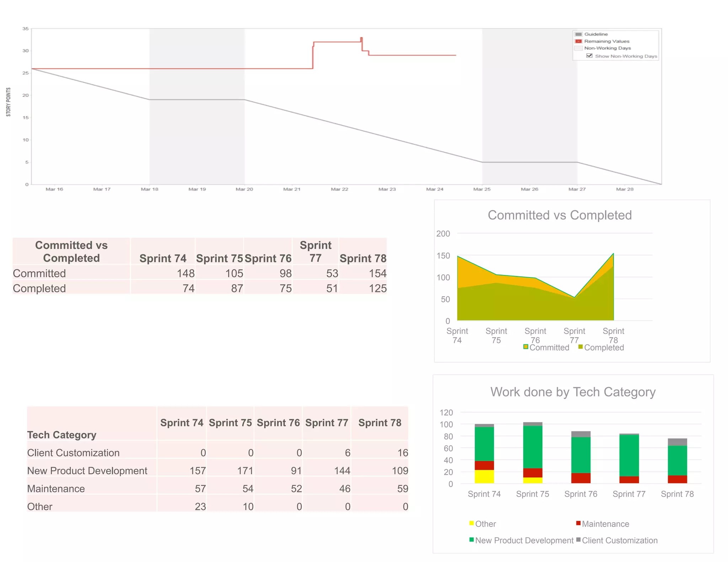Click the yellow Other legend icon

[x=472, y=523]
